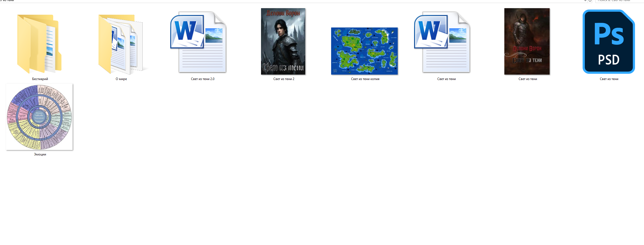
Task: Click the file name "Свет из тени 2.0"
Action: 203,79
